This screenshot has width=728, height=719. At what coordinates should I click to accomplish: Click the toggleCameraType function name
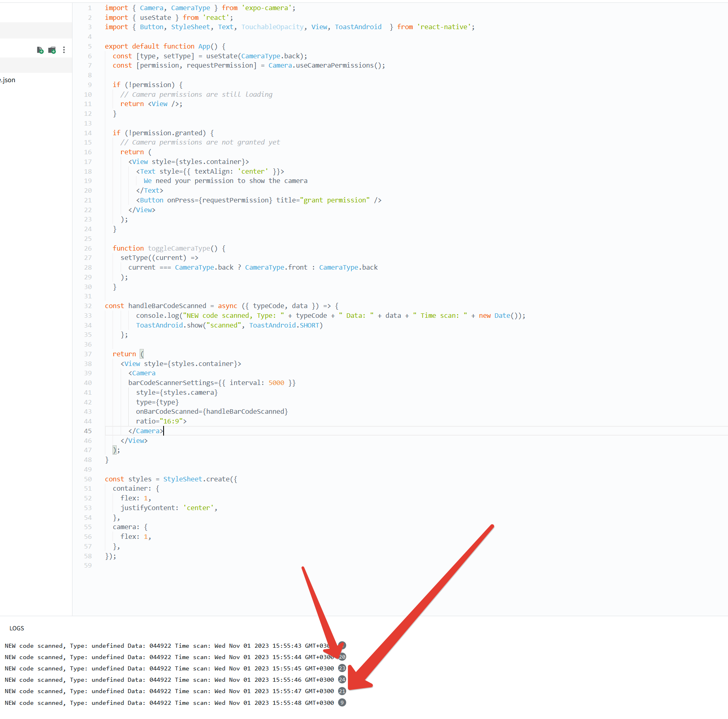point(179,248)
